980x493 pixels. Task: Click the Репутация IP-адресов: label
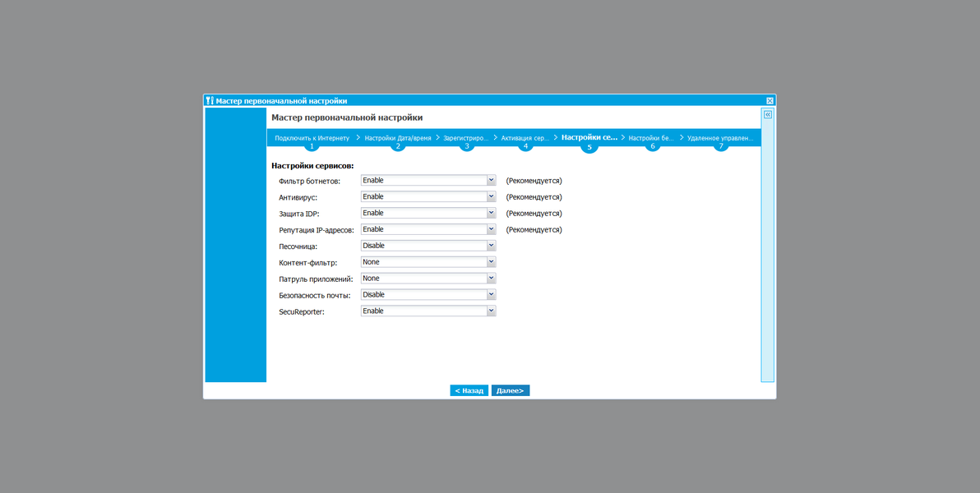pyautogui.click(x=317, y=230)
